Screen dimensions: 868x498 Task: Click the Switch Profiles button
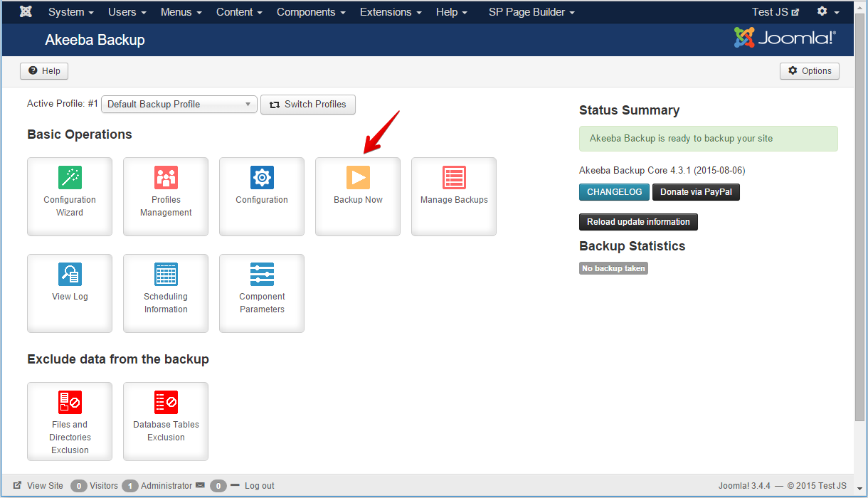(x=308, y=105)
